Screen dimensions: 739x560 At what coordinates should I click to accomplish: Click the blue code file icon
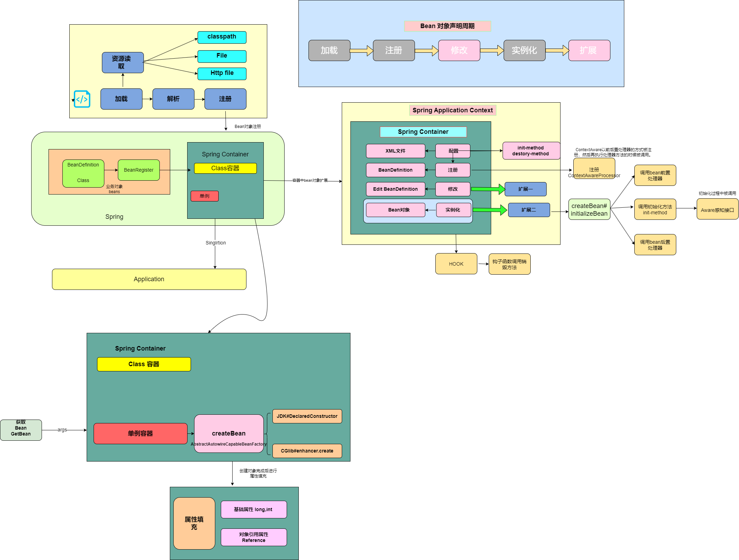pos(82,99)
